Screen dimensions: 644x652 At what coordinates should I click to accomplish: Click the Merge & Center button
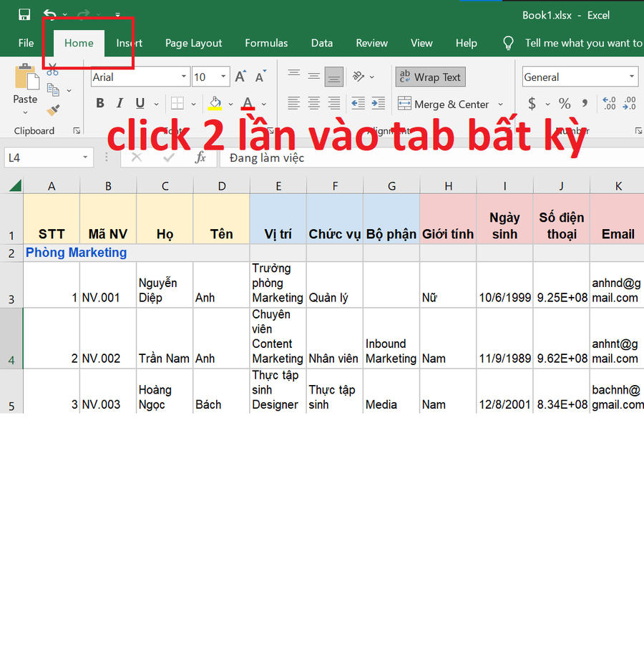444,104
